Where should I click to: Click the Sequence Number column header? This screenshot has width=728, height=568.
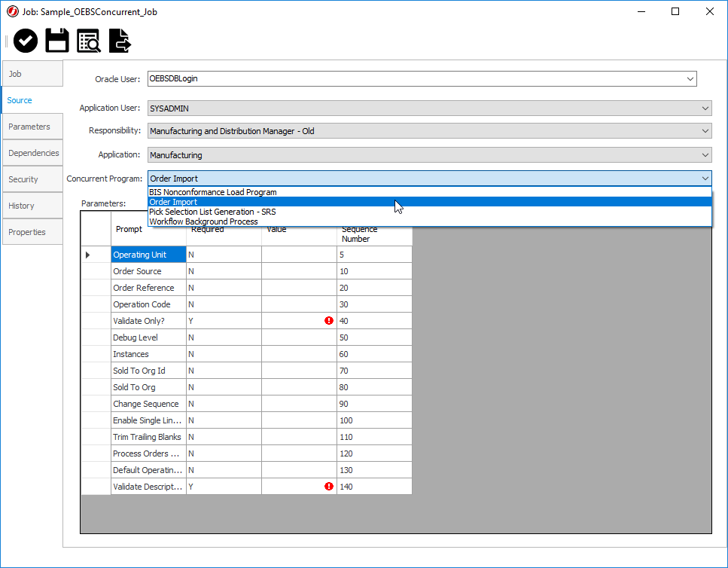click(374, 234)
